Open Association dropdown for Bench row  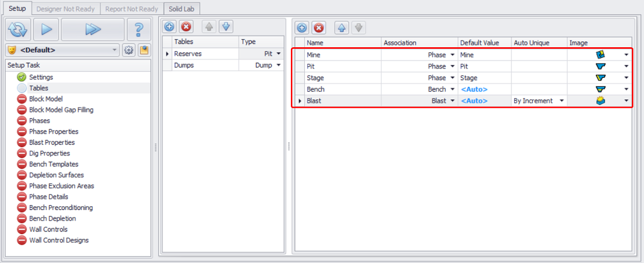point(452,89)
